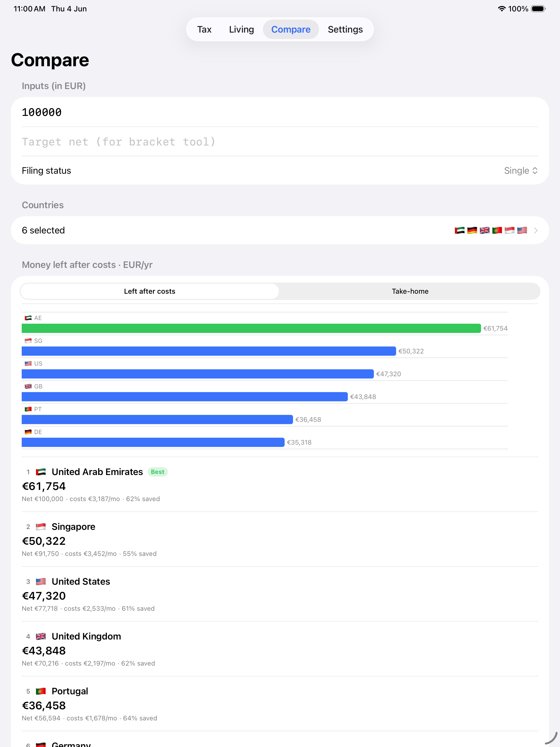Open the Portugal ranking row
This screenshot has height=747, width=560.
coord(280,704)
